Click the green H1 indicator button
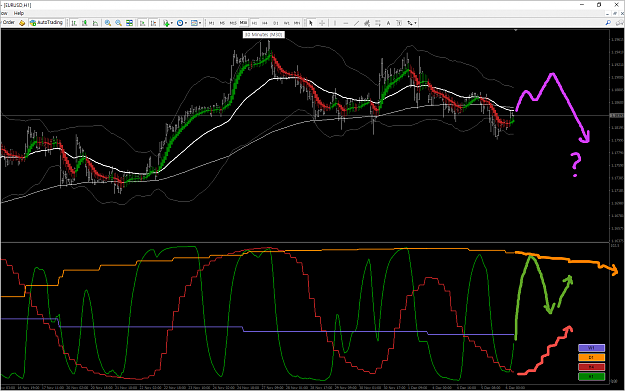625x391 pixels. point(592,377)
